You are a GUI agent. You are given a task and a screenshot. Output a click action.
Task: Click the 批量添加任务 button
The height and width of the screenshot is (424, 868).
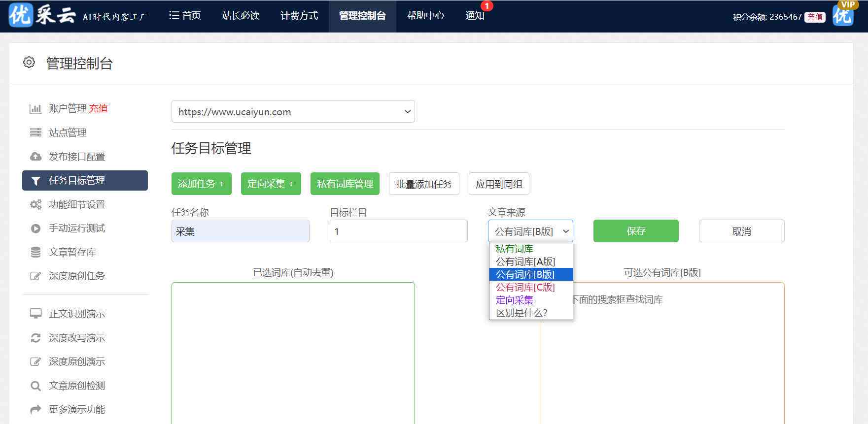[x=424, y=184]
